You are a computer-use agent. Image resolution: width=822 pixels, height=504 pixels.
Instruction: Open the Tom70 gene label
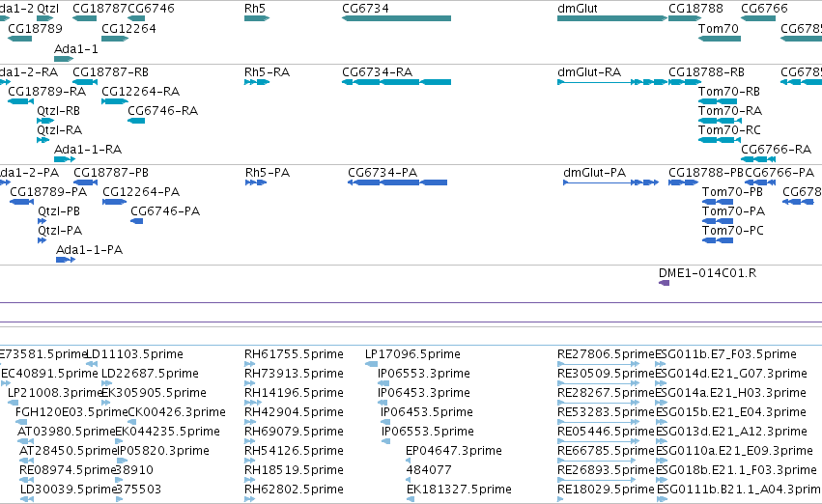pos(719,28)
